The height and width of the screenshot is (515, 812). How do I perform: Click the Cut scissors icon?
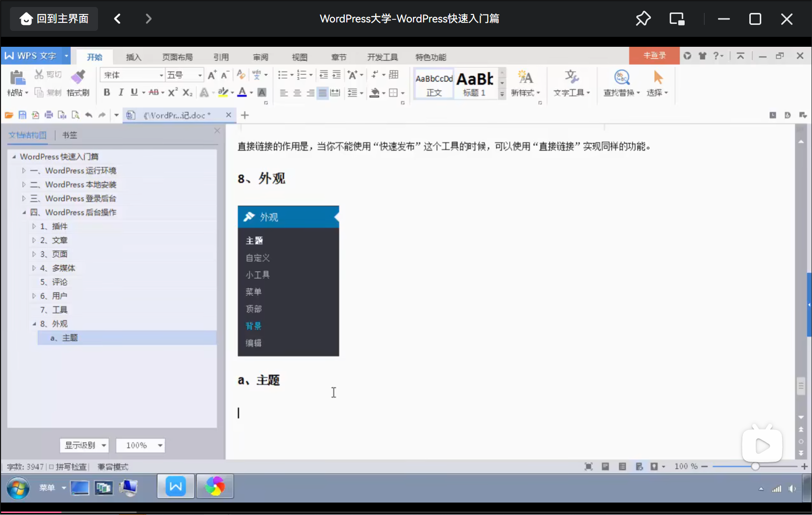coord(39,75)
